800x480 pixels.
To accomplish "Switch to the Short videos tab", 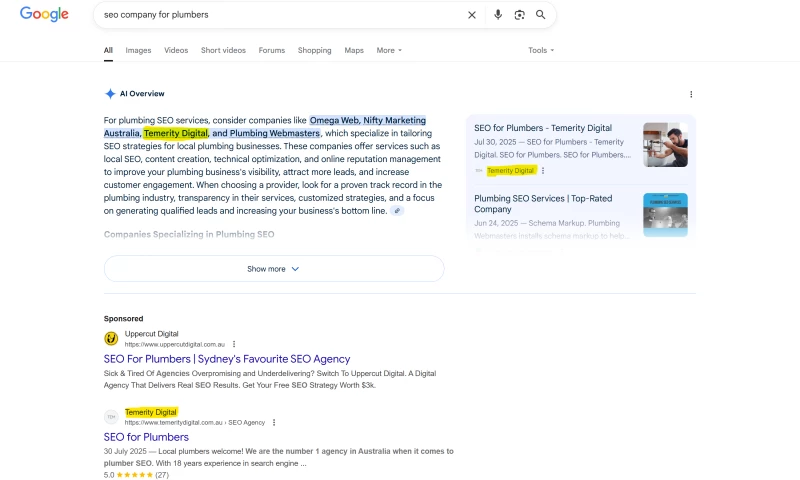I will coord(223,50).
